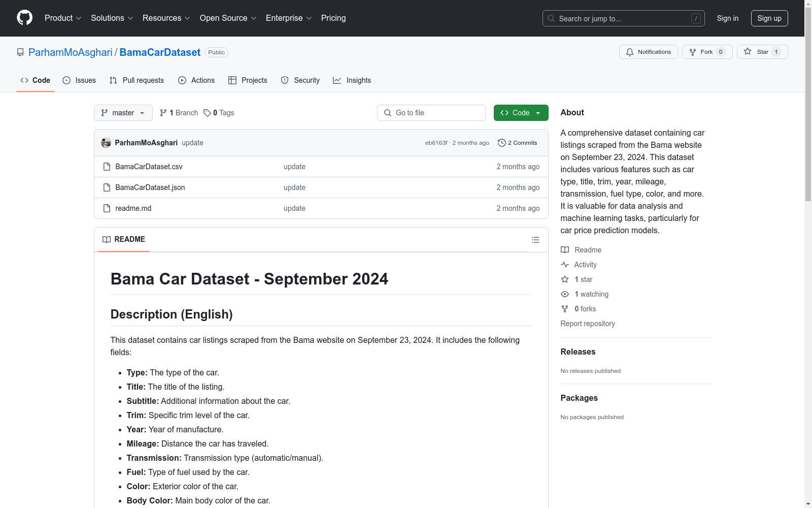Open the Pull requests tab

137,80
